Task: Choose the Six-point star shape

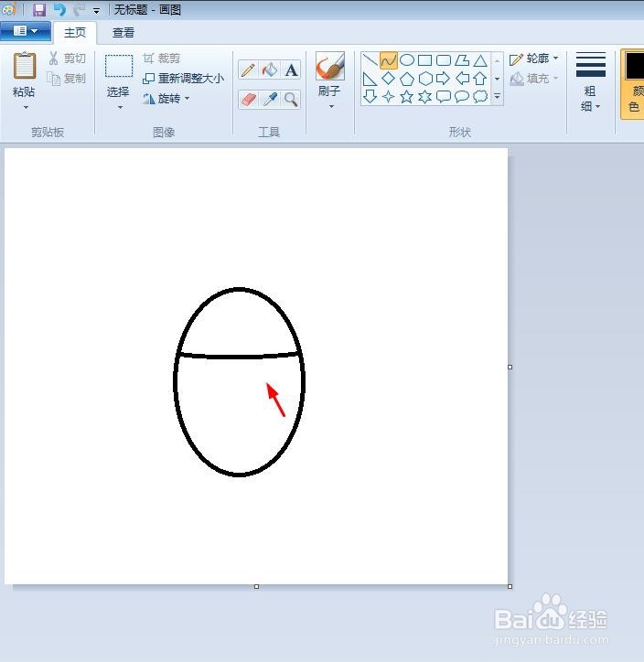Action: pos(424,96)
